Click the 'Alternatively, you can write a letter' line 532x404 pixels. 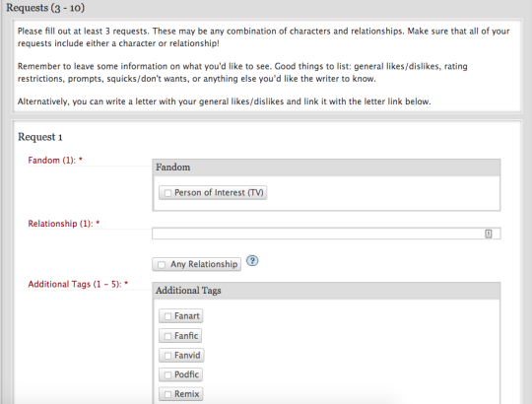[225, 101]
